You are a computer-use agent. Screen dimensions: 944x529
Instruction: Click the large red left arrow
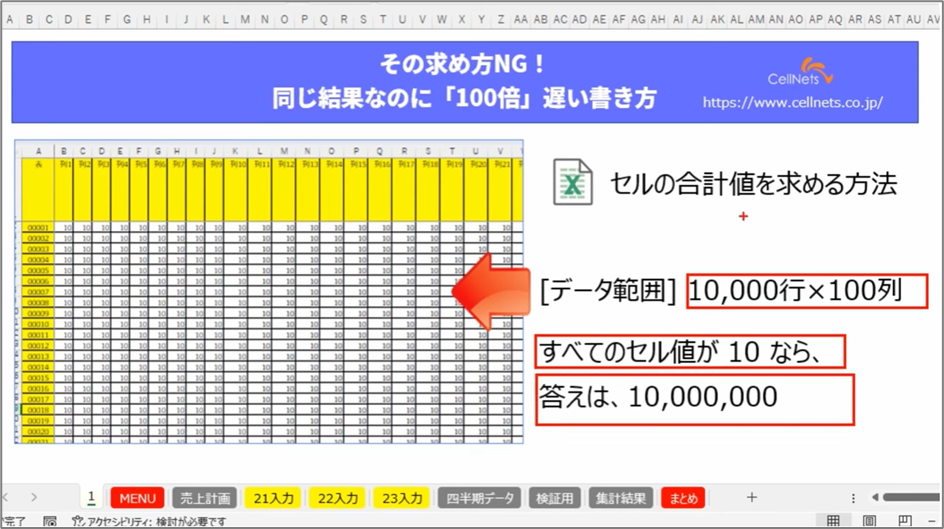490,291
